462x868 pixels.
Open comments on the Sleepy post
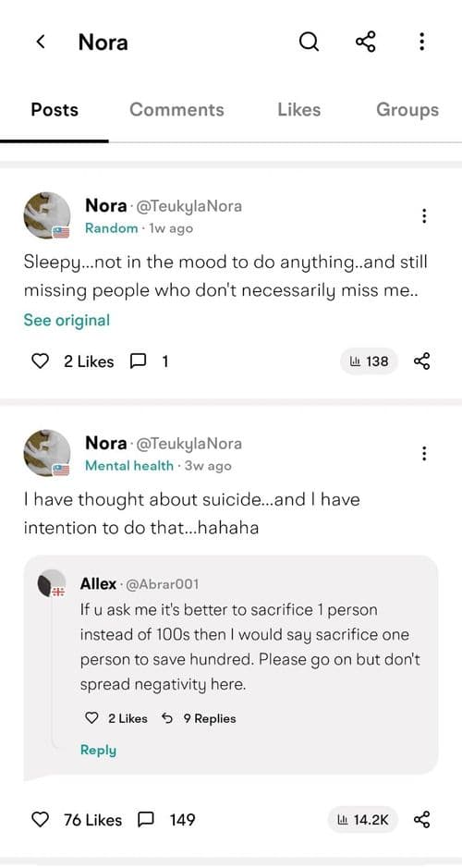[148, 361]
